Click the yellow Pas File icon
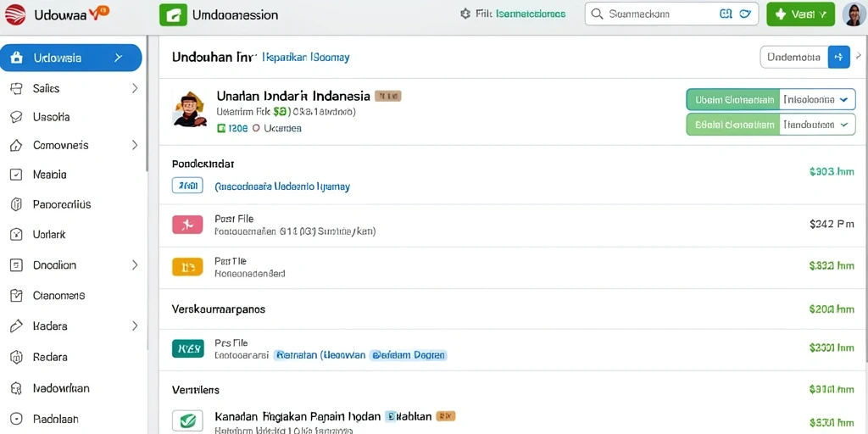The width and height of the screenshot is (868, 434). pyautogui.click(x=187, y=267)
